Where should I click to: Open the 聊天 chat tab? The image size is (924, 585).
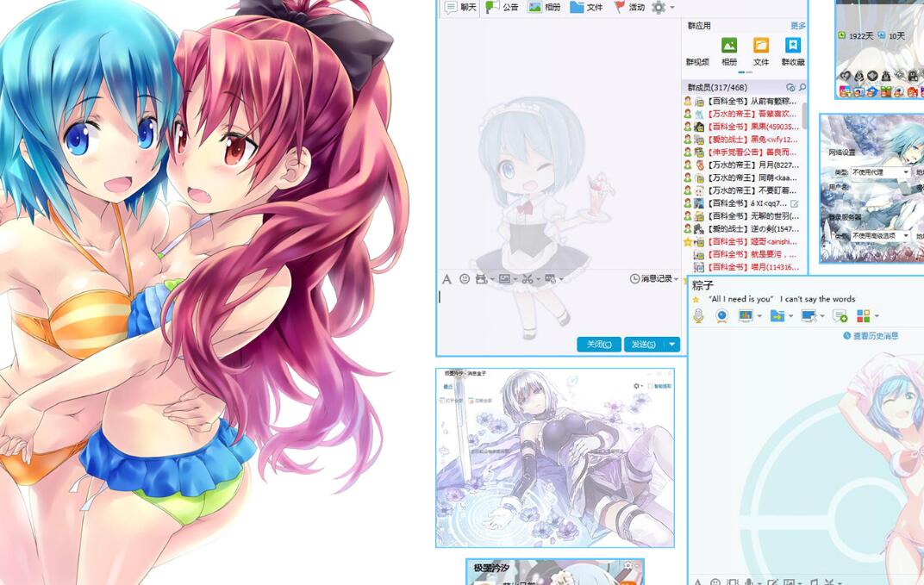[x=460, y=7]
